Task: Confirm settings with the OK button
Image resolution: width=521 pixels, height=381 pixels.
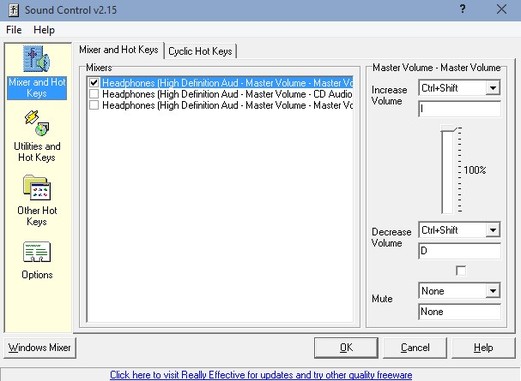Action: 346,348
